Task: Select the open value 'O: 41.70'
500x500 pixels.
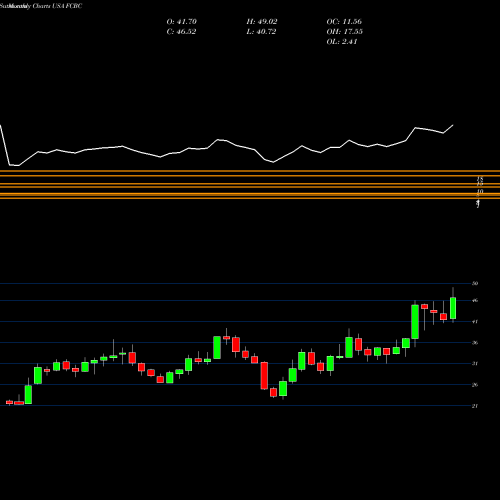Action: (182, 22)
